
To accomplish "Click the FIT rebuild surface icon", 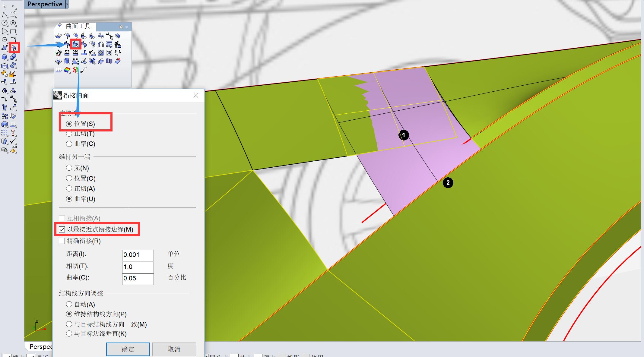I will (x=67, y=53).
